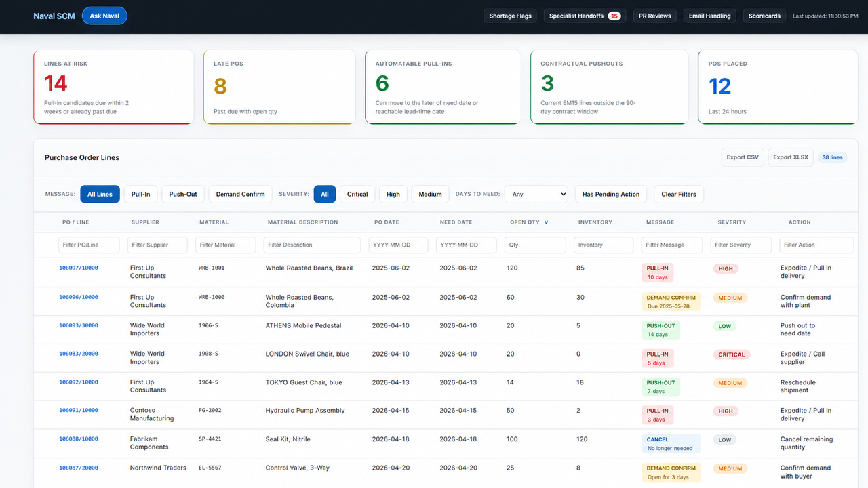Go to PR Reviews
The height and width of the screenshot is (488, 868).
655,16
